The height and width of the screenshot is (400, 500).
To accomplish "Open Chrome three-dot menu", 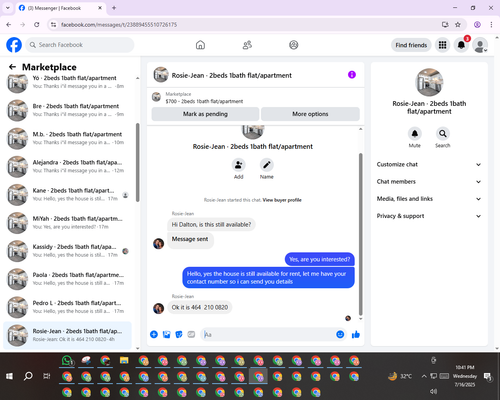I will coord(491,25).
